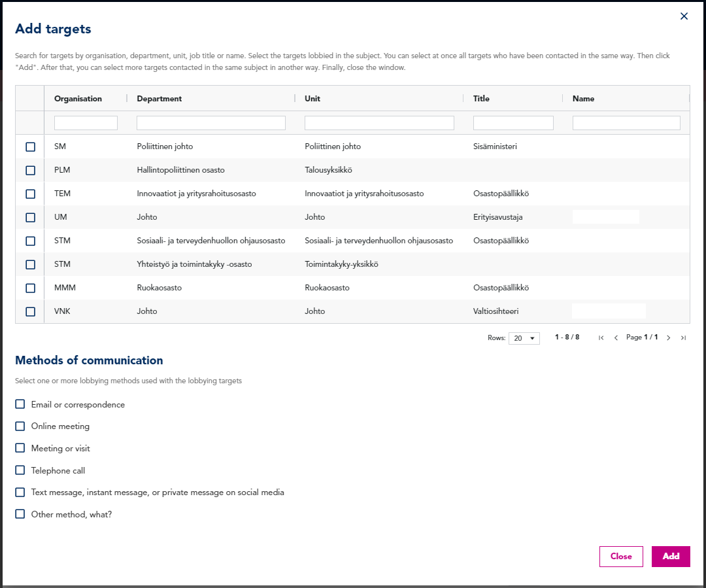Go to the first page of results
The height and width of the screenshot is (588, 706).
601,338
